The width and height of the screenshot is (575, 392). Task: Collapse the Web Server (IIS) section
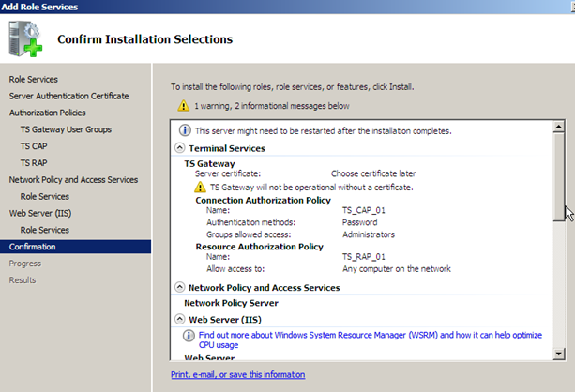[x=180, y=320]
